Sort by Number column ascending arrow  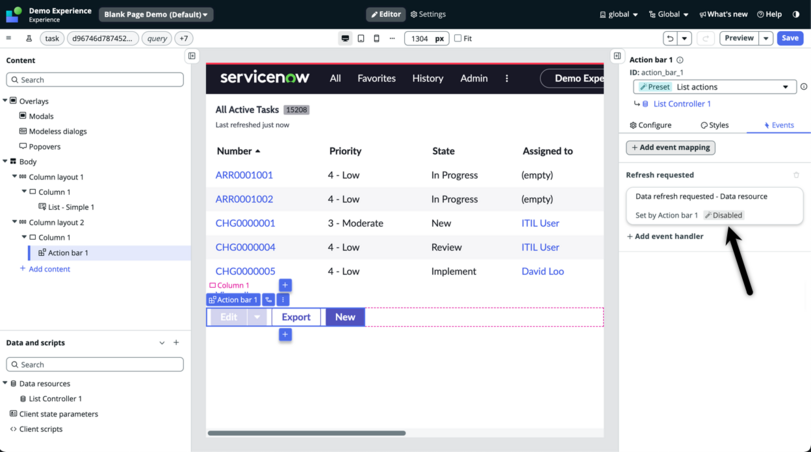[x=258, y=151]
